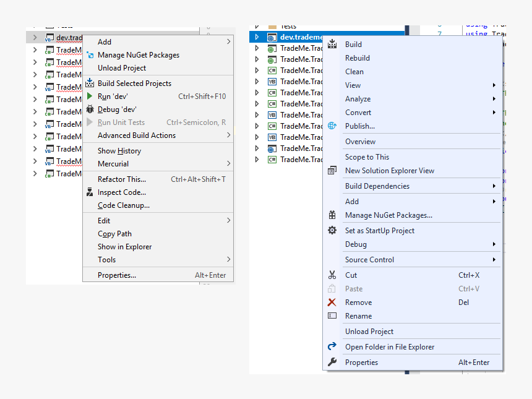This screenshot has height=399, width=532.
Task: Click the Manage NuGet Packages icon in left menu
Action: 90,55
